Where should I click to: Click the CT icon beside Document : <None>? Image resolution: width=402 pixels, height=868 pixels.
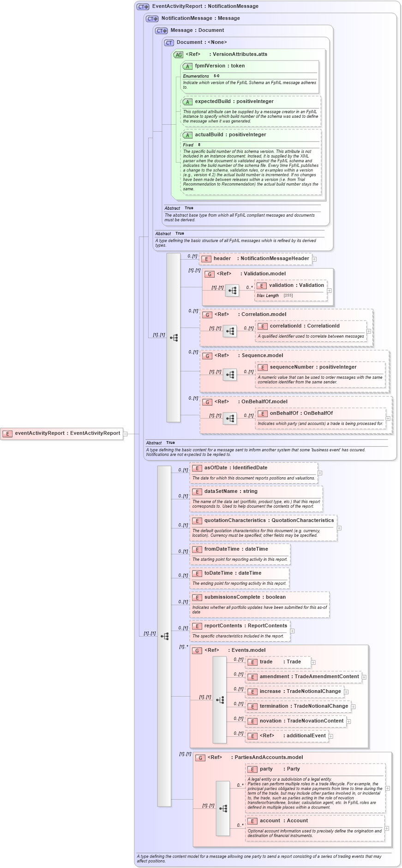pyautogui.click(x=169, y=42)
